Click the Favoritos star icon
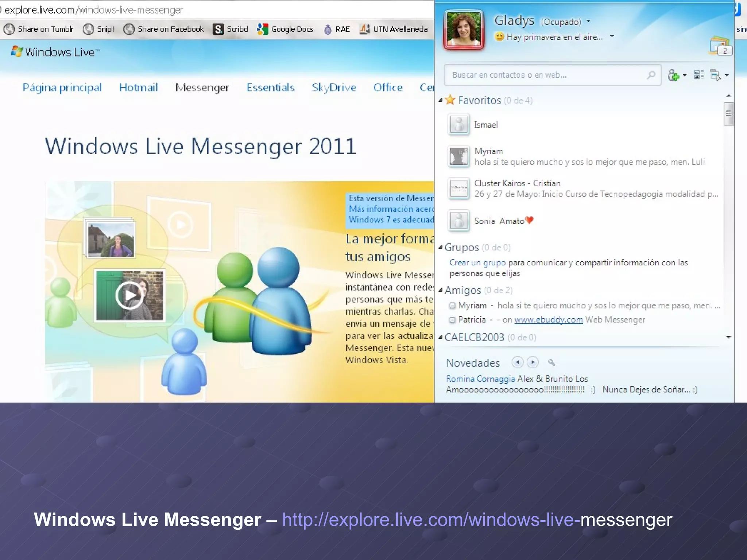The height and width of the screenshot is (560, 747). pos(450,100)
